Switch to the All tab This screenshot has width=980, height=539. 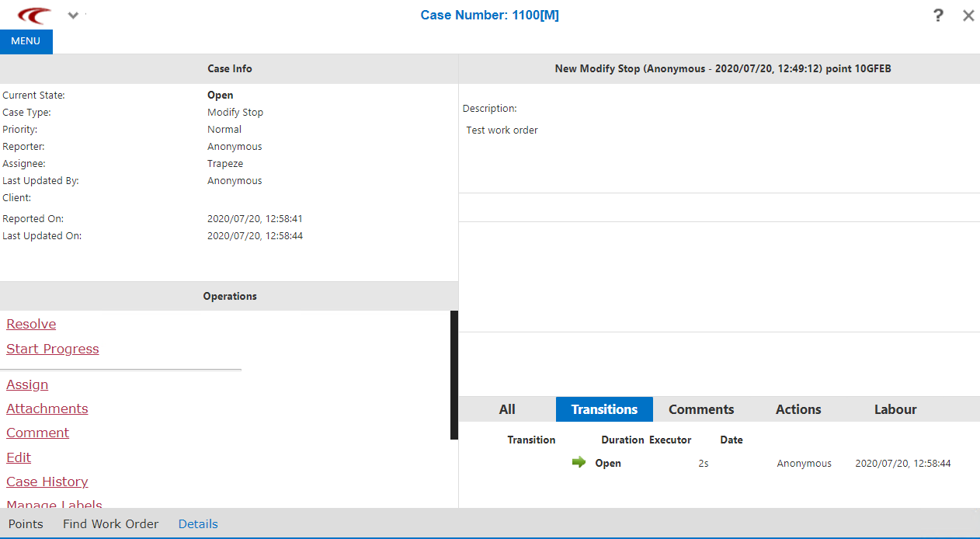(506, 409)
